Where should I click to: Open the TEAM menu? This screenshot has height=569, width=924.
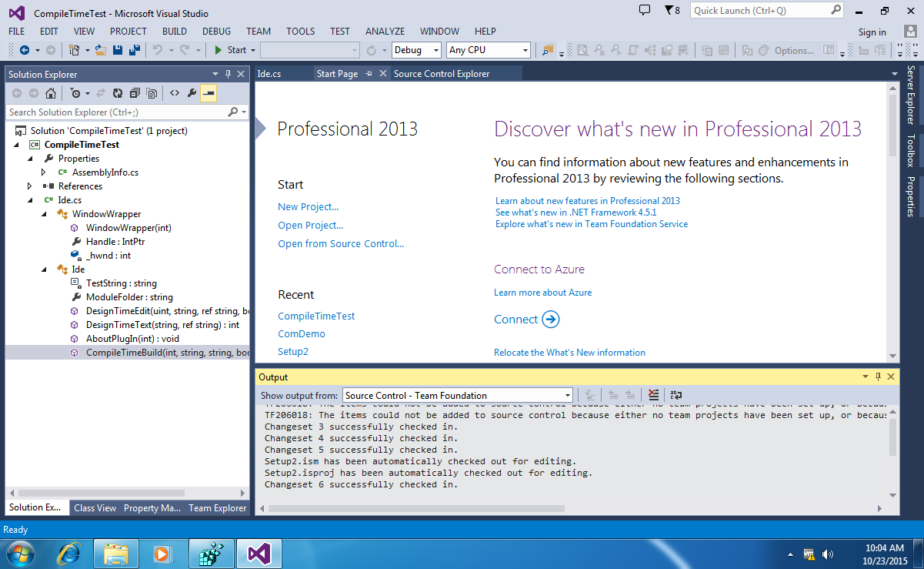[x=259, y=32]
